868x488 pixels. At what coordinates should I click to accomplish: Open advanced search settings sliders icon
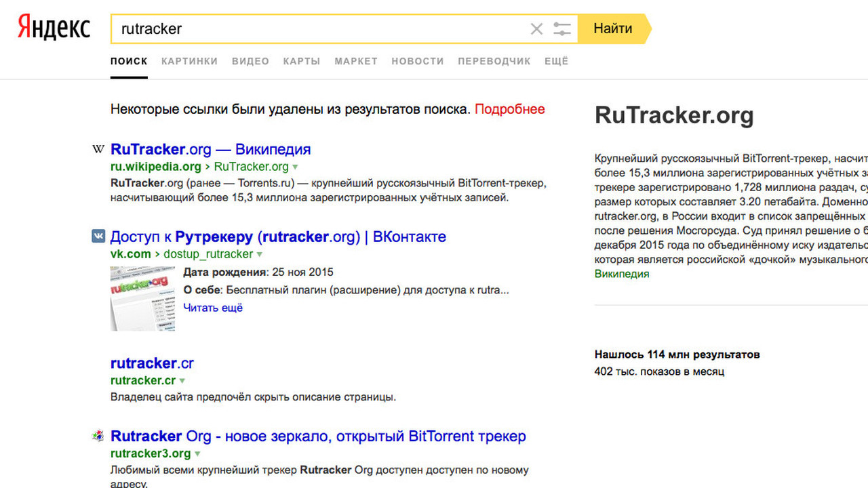coord(562,28)
